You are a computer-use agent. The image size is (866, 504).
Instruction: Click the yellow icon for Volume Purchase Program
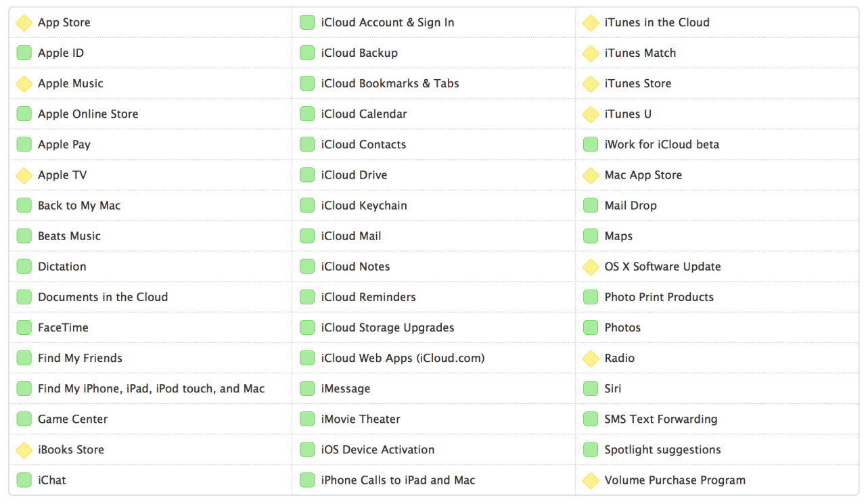pyautogui.click(x=591, y=480)
